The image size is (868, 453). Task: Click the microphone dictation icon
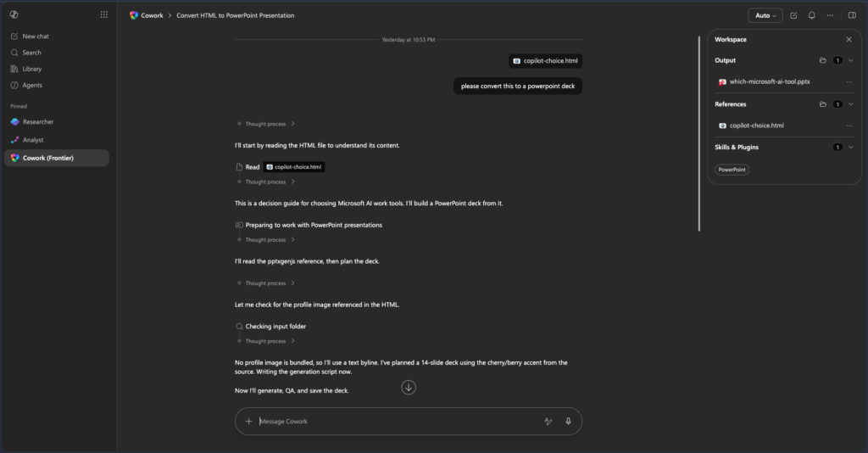coord(568,422)
